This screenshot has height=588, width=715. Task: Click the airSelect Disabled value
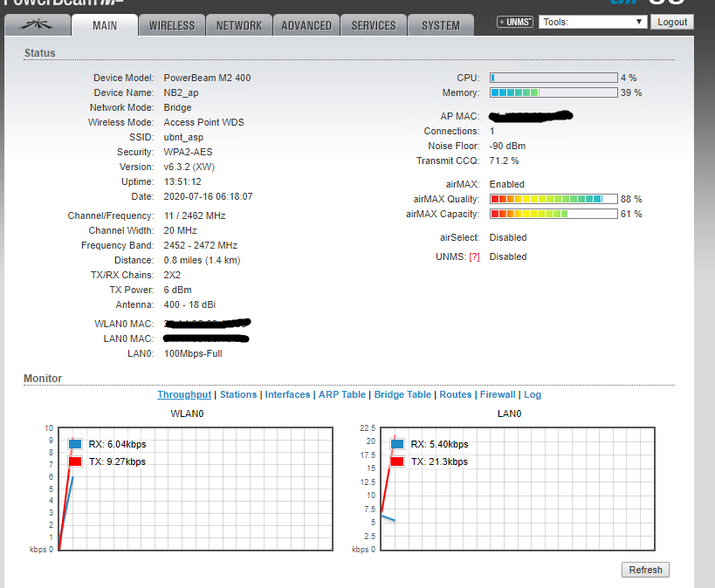(x=508, y=237)
